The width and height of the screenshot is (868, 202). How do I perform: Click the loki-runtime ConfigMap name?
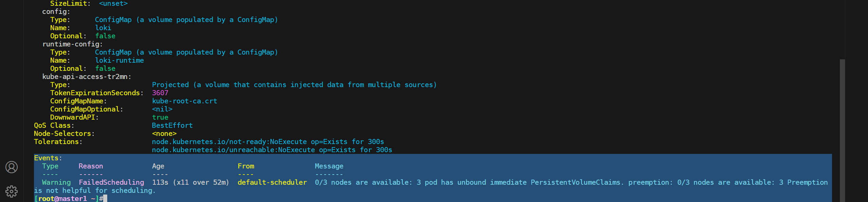[x=119, y=60]
